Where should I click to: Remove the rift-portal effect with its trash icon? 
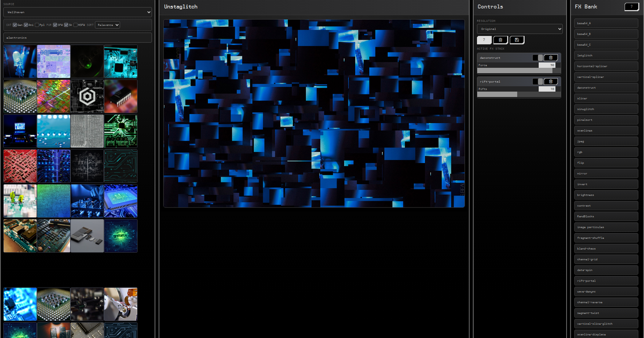tap(551, 82)
